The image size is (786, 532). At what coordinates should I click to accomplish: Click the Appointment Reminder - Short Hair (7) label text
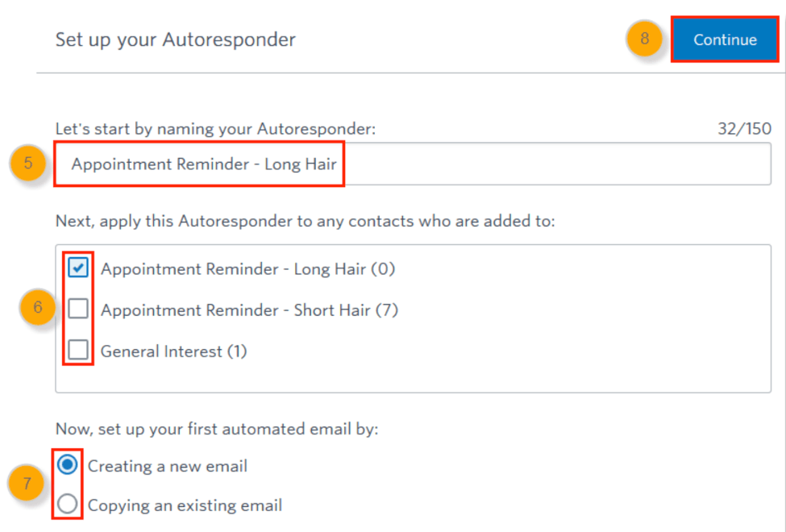point(249,310)
